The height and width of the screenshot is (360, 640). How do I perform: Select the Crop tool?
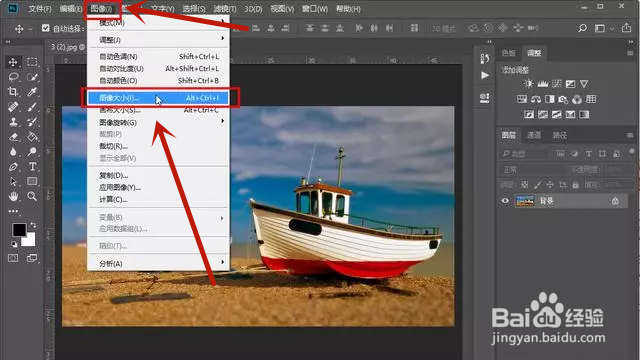13,91
